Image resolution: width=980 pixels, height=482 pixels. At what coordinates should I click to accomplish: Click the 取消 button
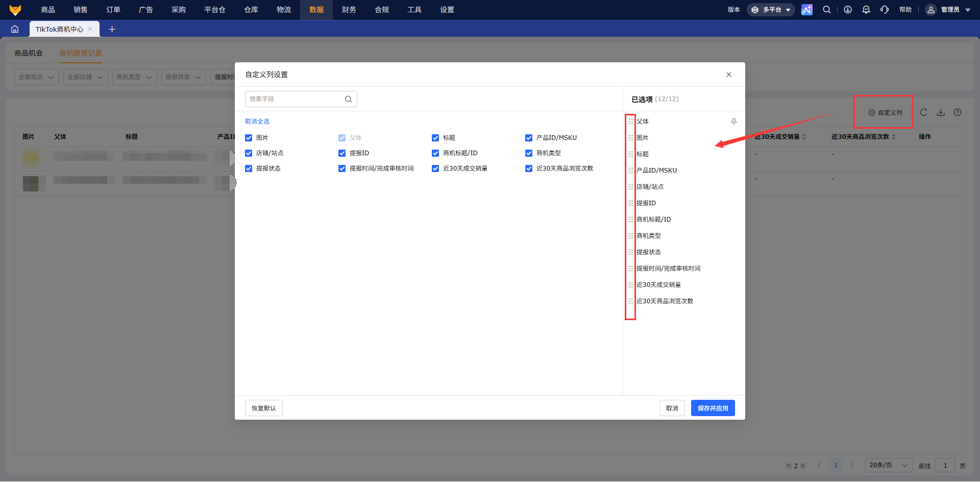coord(672,408)
